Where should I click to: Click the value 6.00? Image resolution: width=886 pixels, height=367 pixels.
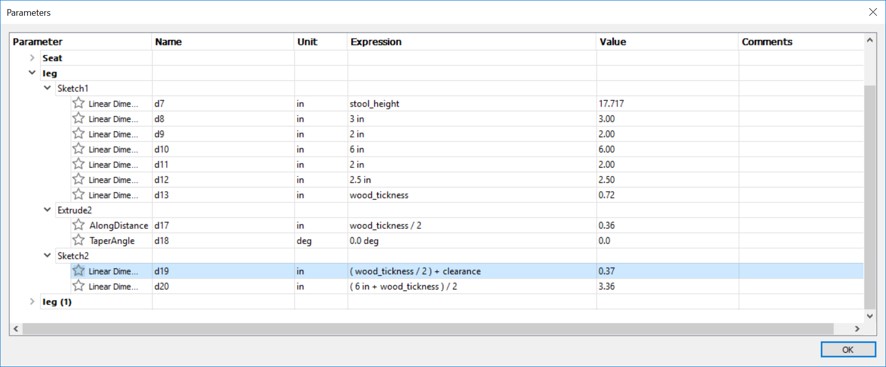(x=607, y=149)
